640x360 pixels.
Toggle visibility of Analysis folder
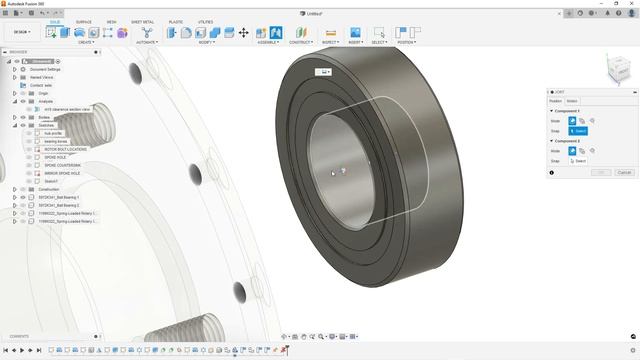[23, 101]
